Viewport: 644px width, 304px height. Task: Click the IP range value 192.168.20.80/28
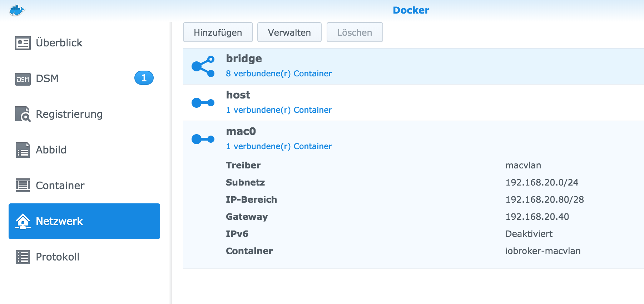[545, 199]
